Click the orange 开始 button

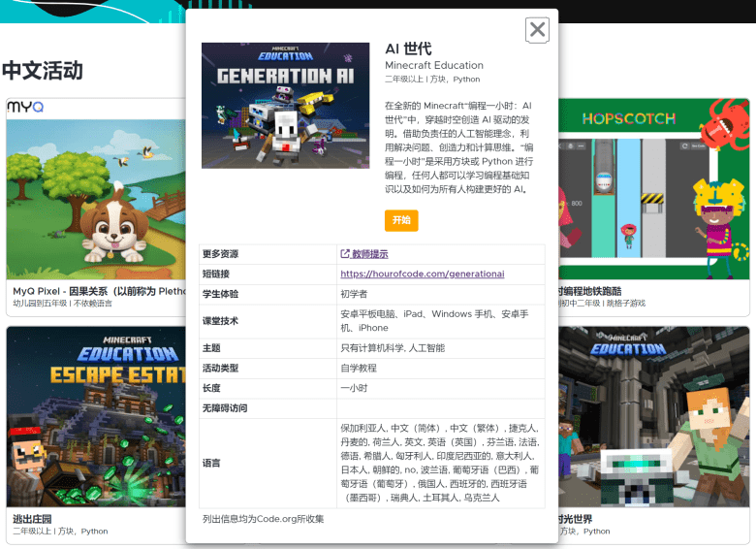pos(401,220)
